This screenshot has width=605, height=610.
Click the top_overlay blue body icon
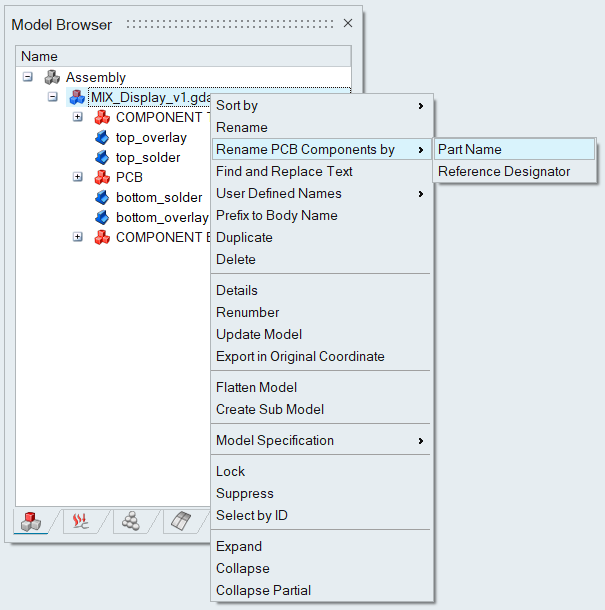[102, 137]
